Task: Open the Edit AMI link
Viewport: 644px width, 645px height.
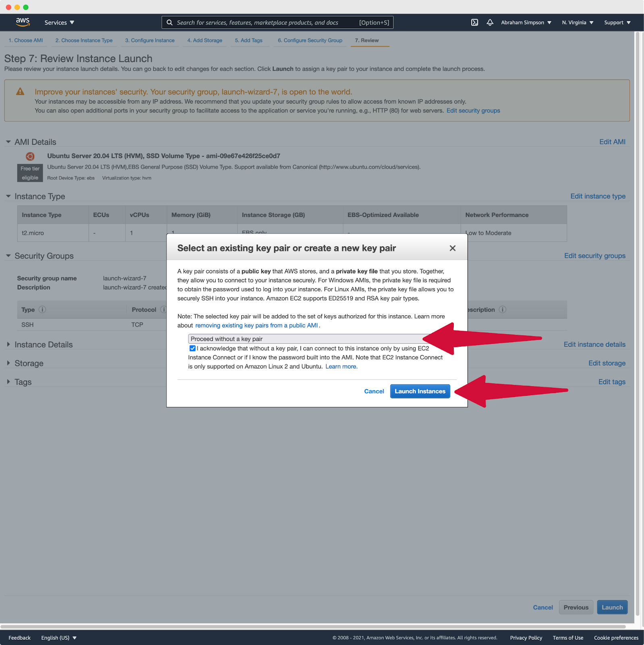Action: coord(612,142)
